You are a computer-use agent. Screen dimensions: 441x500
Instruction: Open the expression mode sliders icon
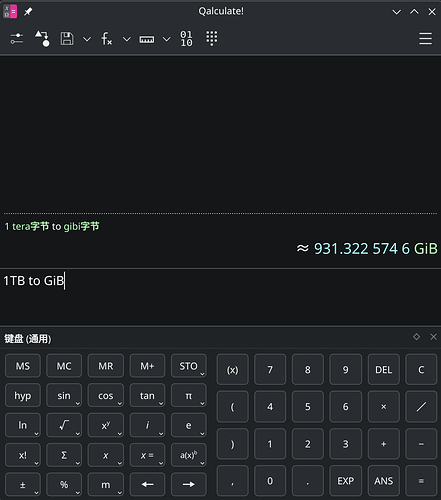(x=16, y=39)
